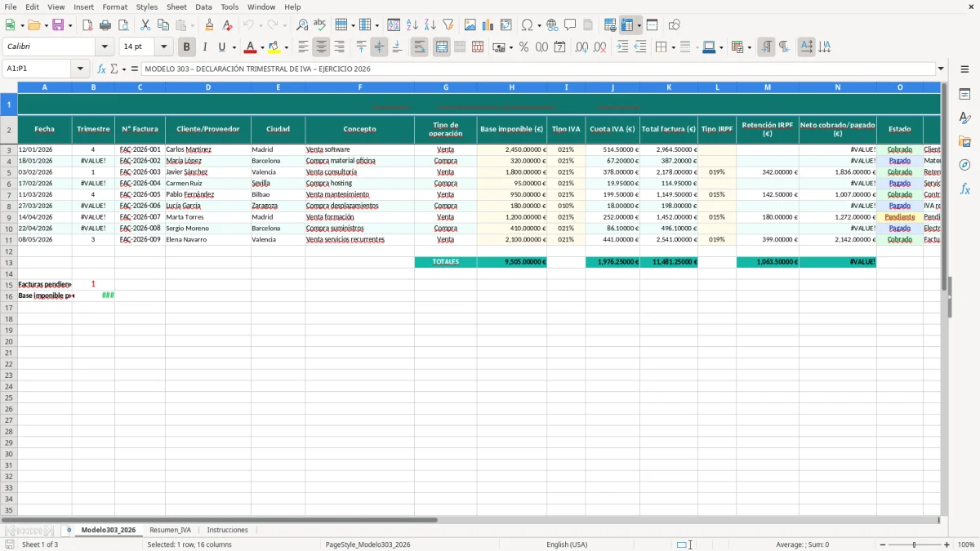980x551 pixels.
Task: Open the Function Wizard fx icon
Action: point(101,69)
